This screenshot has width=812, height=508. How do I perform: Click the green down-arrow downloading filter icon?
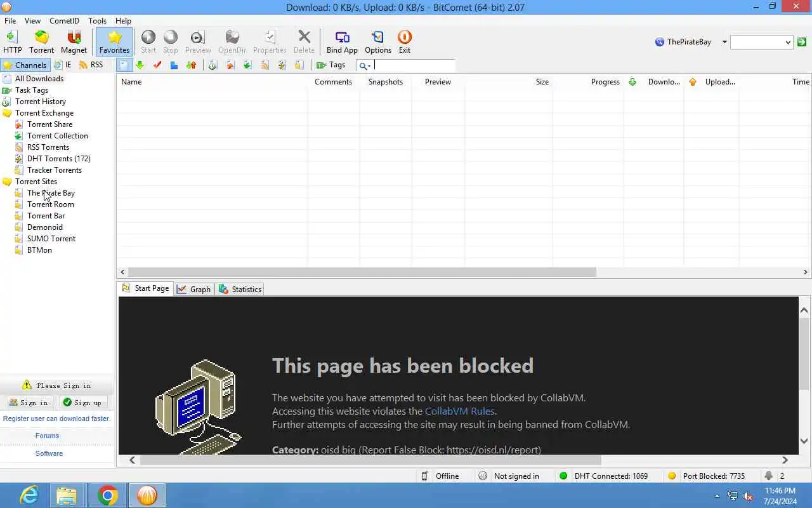pyautogui.click(x=140, y=65)
